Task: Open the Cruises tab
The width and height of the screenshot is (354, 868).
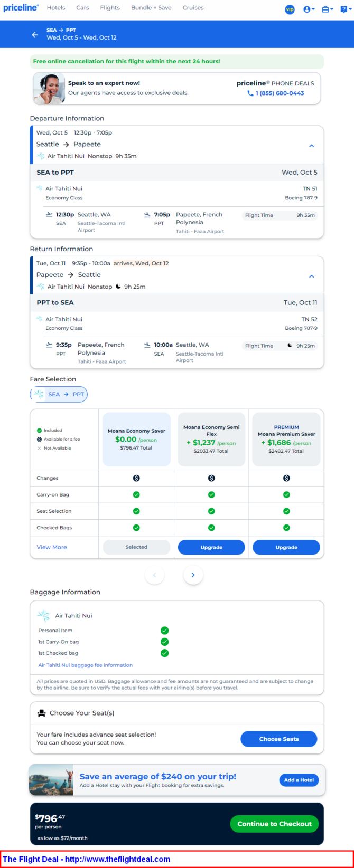Action: pos(193,8)
